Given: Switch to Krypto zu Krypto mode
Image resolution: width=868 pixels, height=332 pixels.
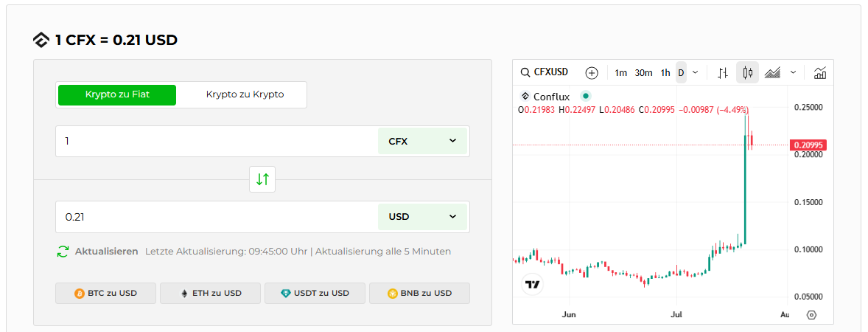Looking at the screenshot, I should (x=245, y=94).
